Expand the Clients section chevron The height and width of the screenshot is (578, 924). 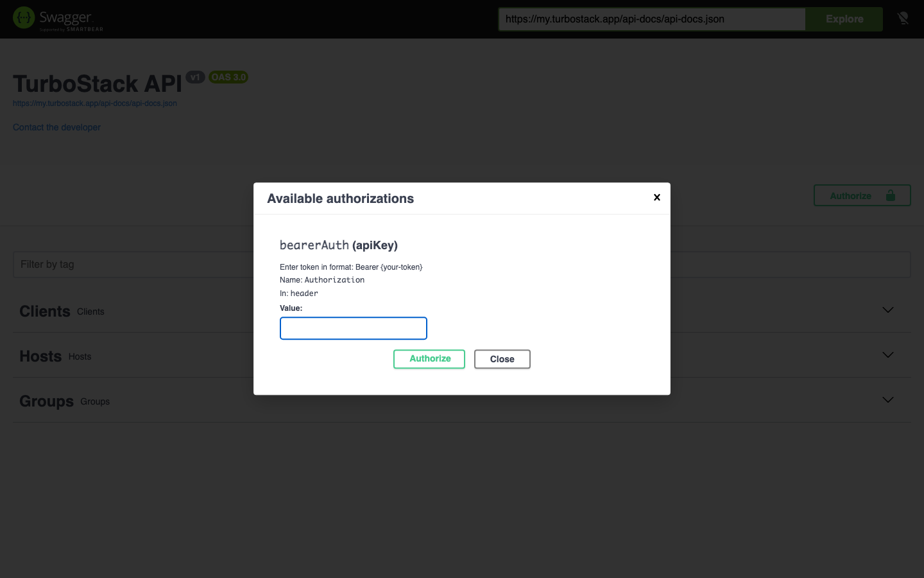click(888, 310)
